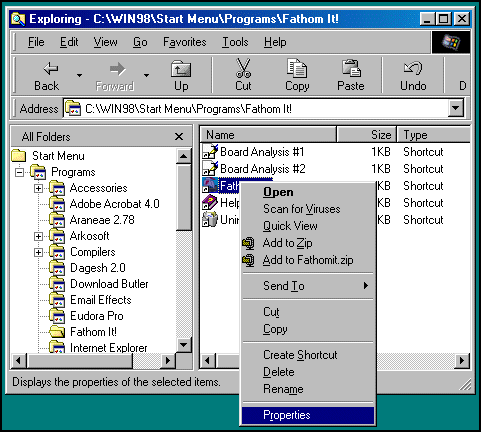The height and width of the screenshot is (432, 481).
Task: Click the Eudora Pro folder icon
Action: pos(57,316)
